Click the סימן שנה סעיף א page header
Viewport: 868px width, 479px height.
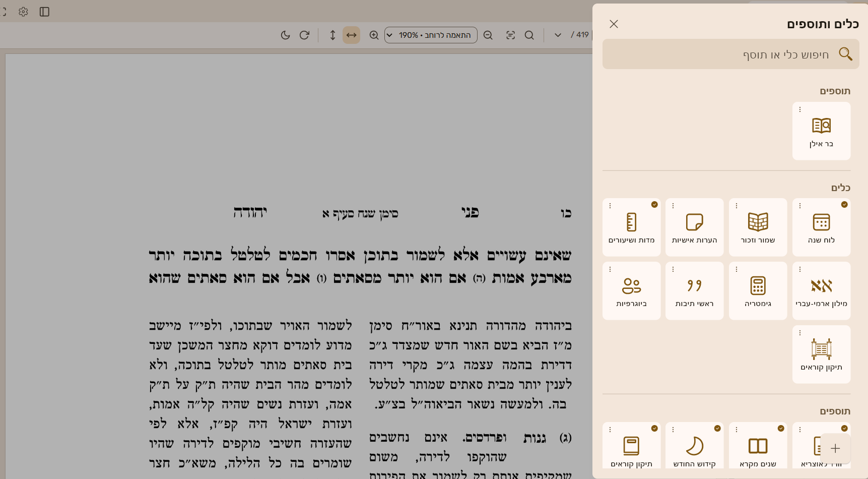point(360,214)
